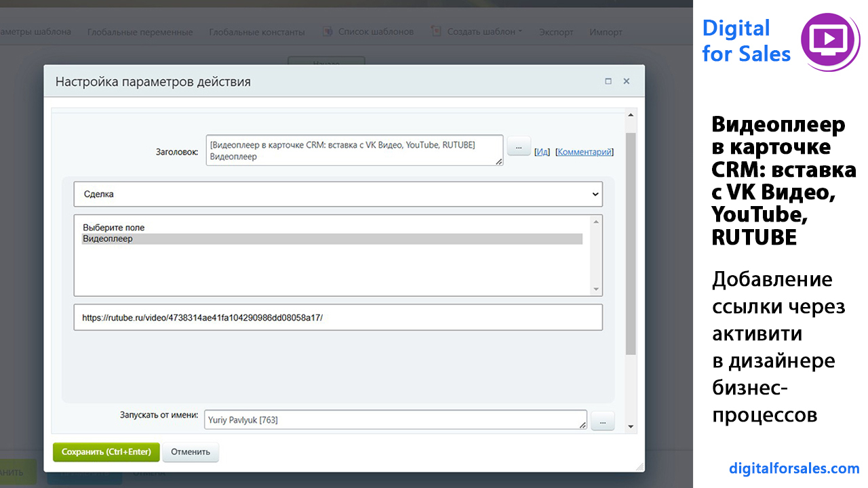This screenshot has width=868, height=488.
Task: Click dialog scrollbar up arrow
Action: [631, 115]
